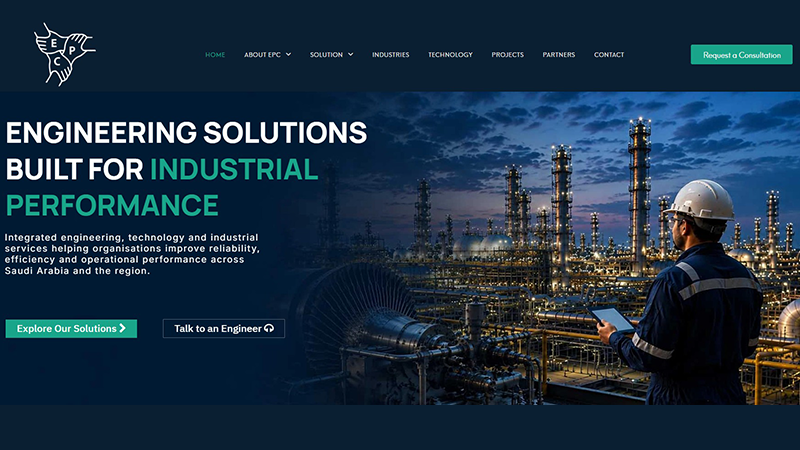The width and height of the screenshot is (800, 450).
Task: Click the Integrated engineering description paragraph
Action: click(x=132, y=254)
